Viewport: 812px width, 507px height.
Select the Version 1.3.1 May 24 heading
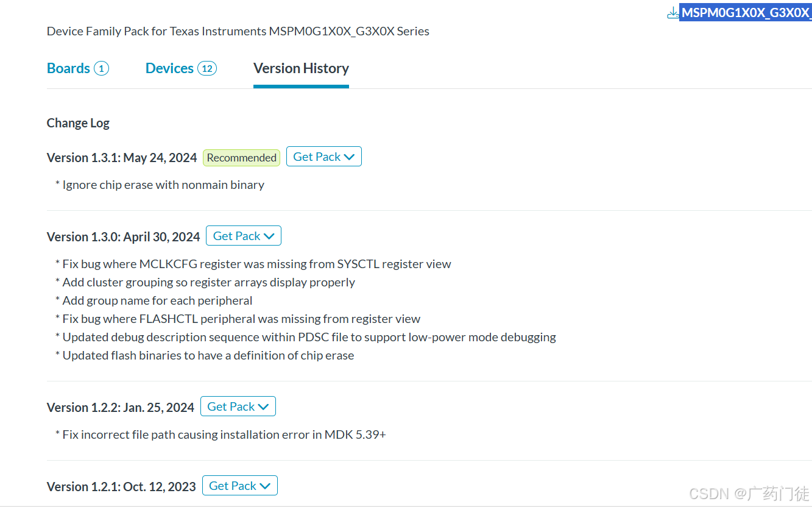[122, 158]
